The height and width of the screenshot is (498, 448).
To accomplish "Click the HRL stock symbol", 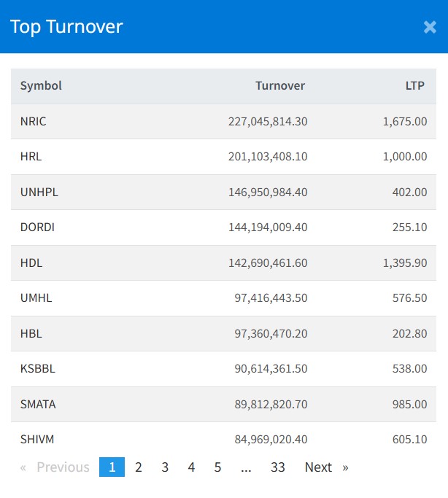I will point(31,157).
